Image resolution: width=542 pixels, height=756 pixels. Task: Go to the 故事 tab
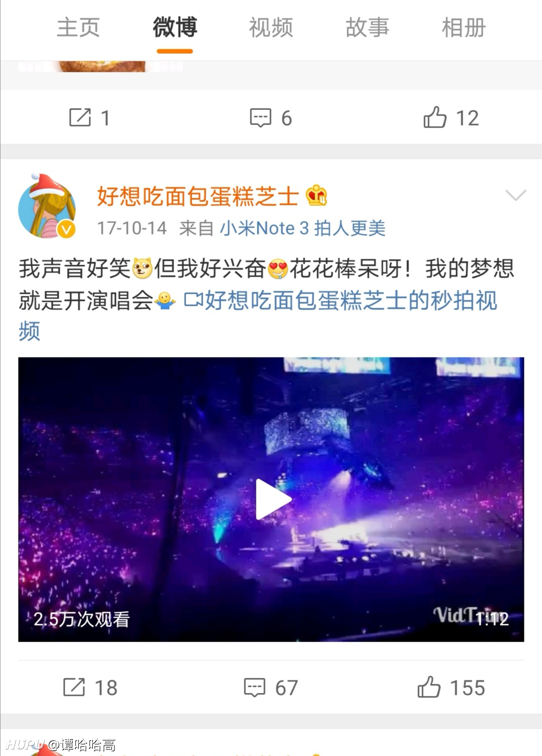[367, 27]
